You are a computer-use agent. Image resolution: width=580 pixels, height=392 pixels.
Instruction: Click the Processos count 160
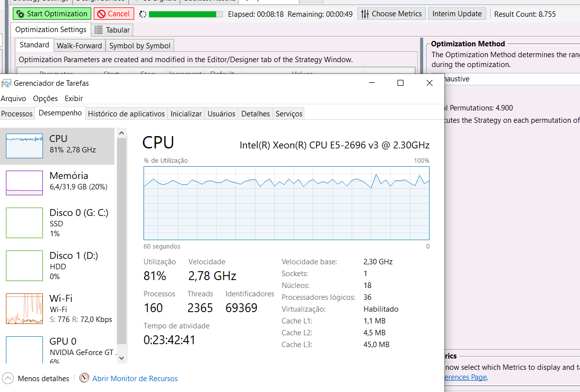click(x=153, y=308)
